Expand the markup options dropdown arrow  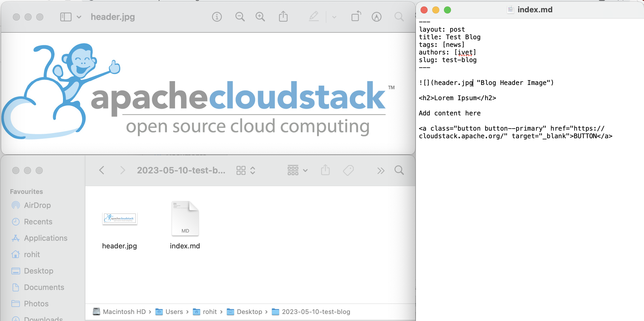334,17
